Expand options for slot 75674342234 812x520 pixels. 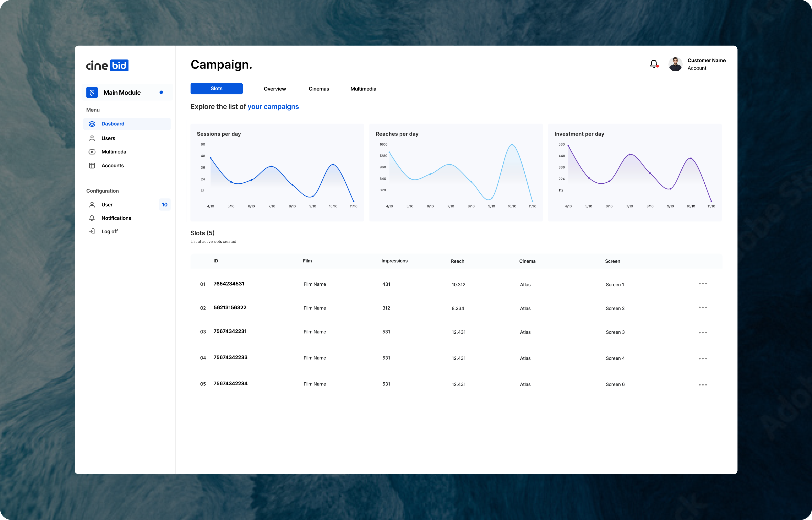click(703, 384)
